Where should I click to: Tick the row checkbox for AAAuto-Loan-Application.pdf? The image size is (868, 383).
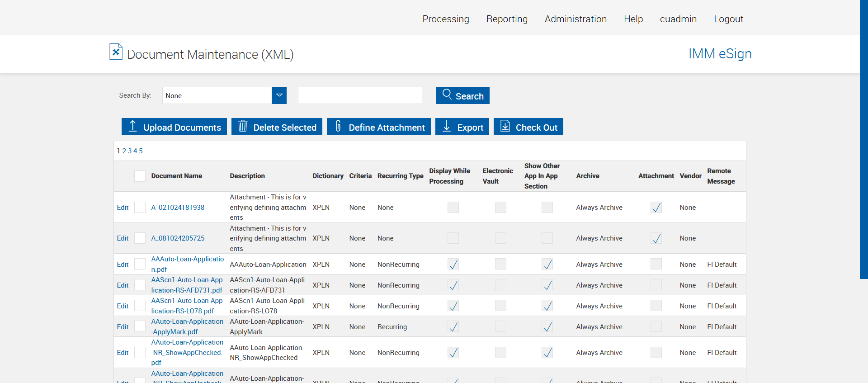[x=140, y=264]
